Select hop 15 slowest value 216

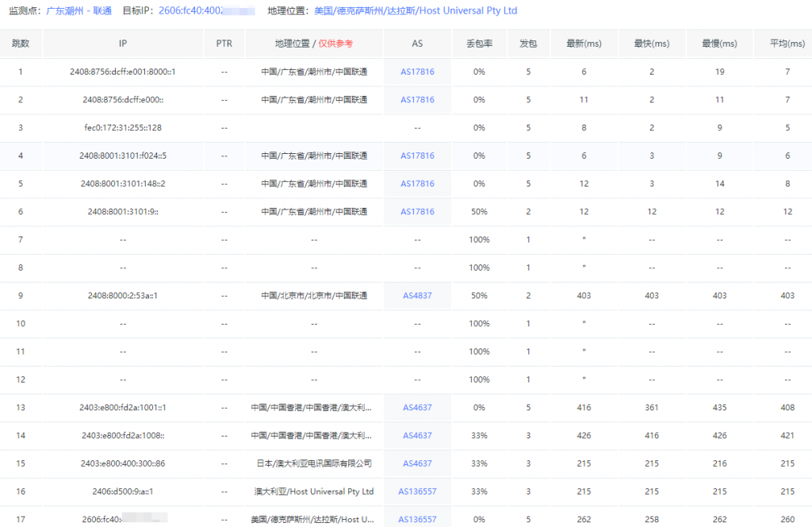(720, 464)
